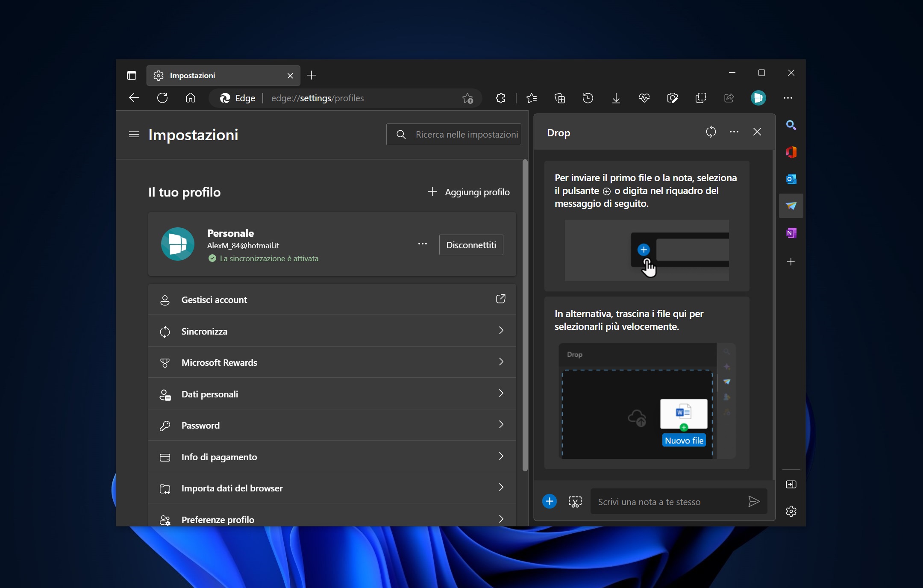Click the Personale profile avatar picture
The image size is (923, 588).
coord(178,244)
